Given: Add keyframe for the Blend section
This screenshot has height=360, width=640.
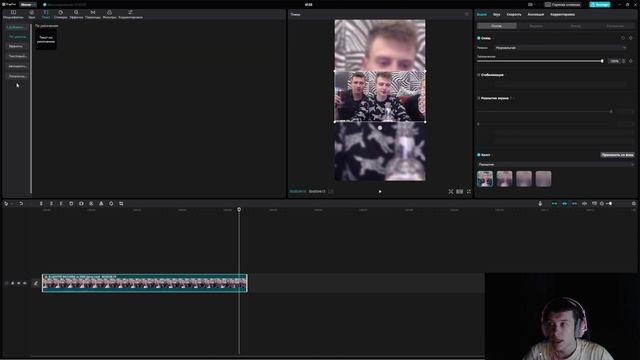Looking at the screenshot, I should [631, 38].
